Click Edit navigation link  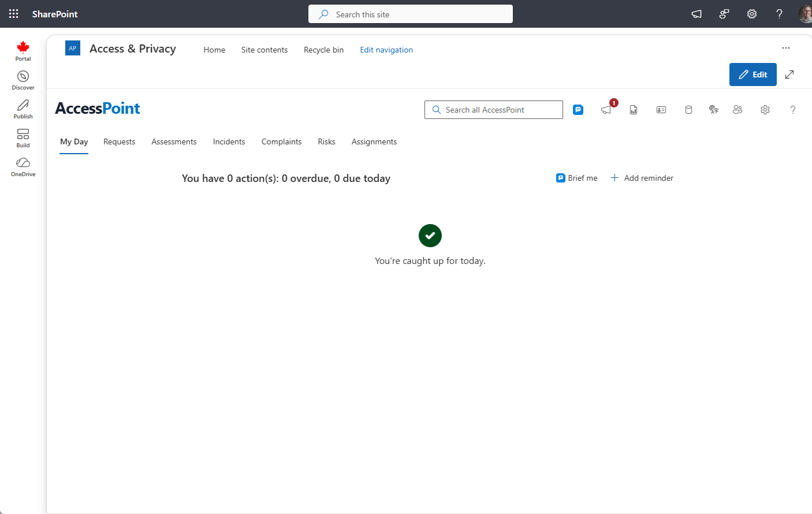386,50
